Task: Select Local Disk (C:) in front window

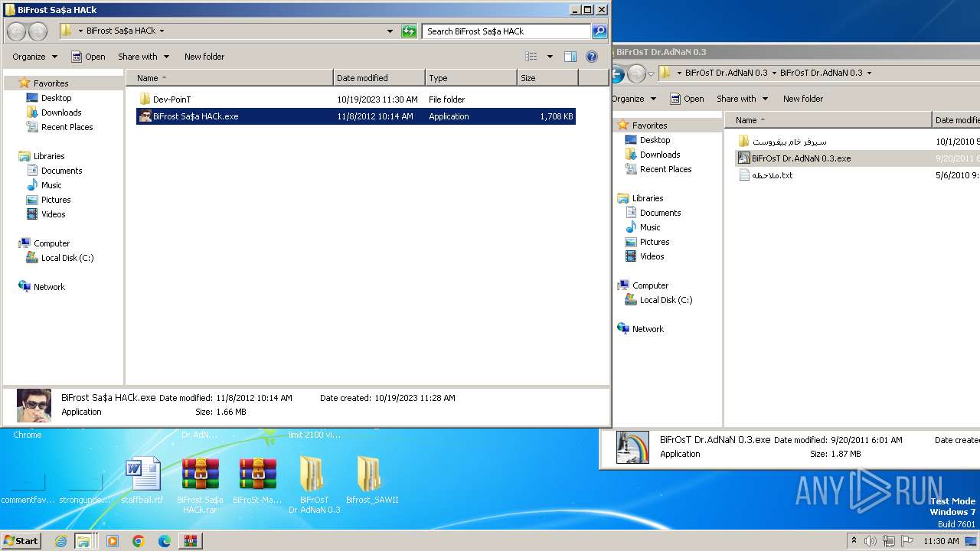Action: pyautogui.click(x=67, y=258)
